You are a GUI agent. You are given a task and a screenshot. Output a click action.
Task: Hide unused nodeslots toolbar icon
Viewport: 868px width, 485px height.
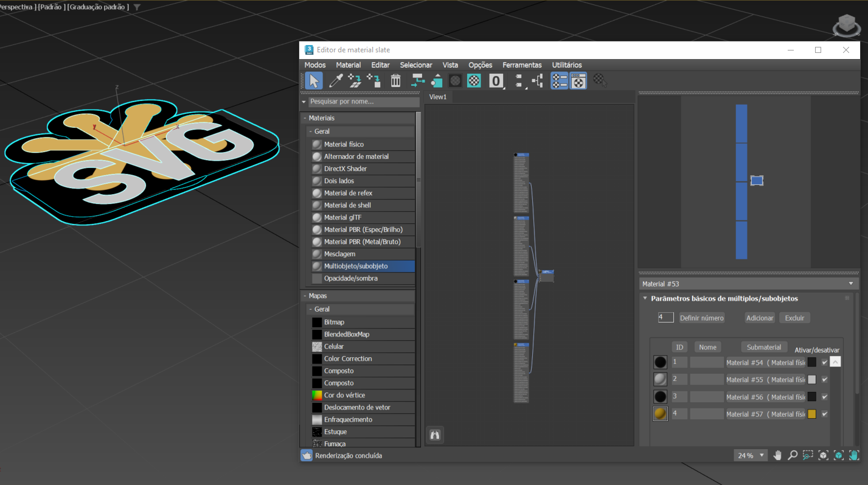(x=436, y=80)
